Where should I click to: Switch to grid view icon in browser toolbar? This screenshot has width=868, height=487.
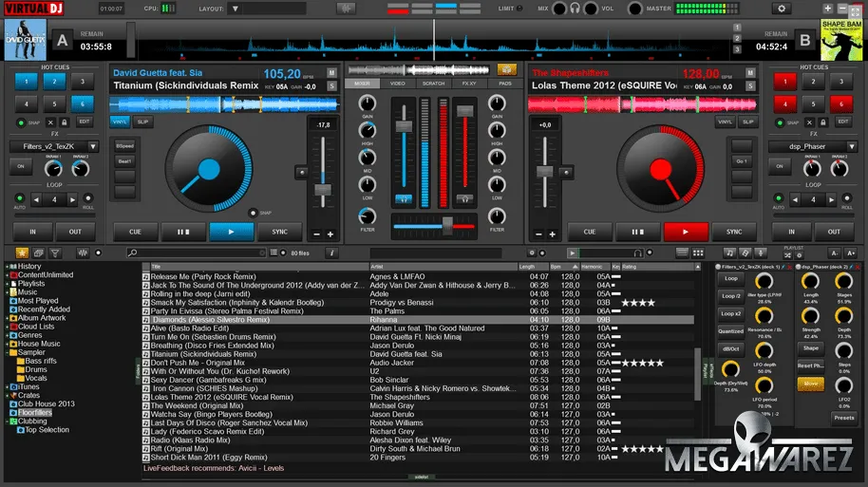tap(698, 253)
